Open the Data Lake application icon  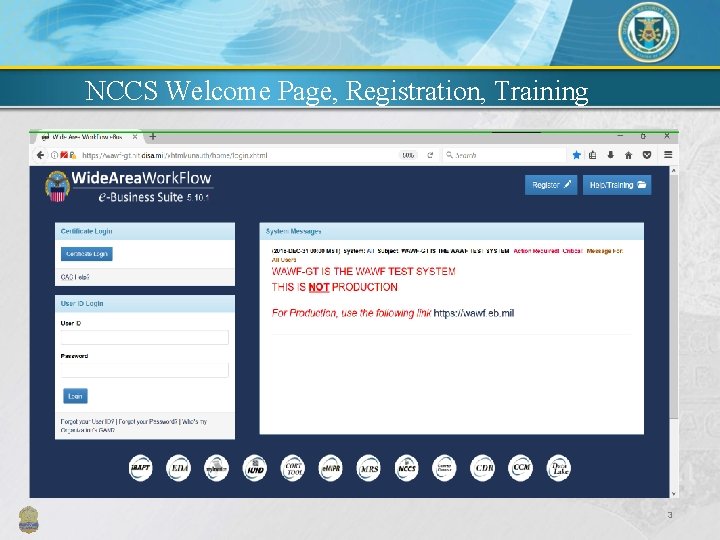(559, 468)
